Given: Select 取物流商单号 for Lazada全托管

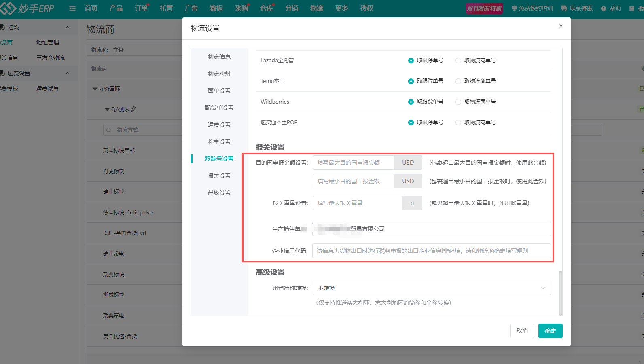Looking at the screenshot, I should [x=458, y=61].
